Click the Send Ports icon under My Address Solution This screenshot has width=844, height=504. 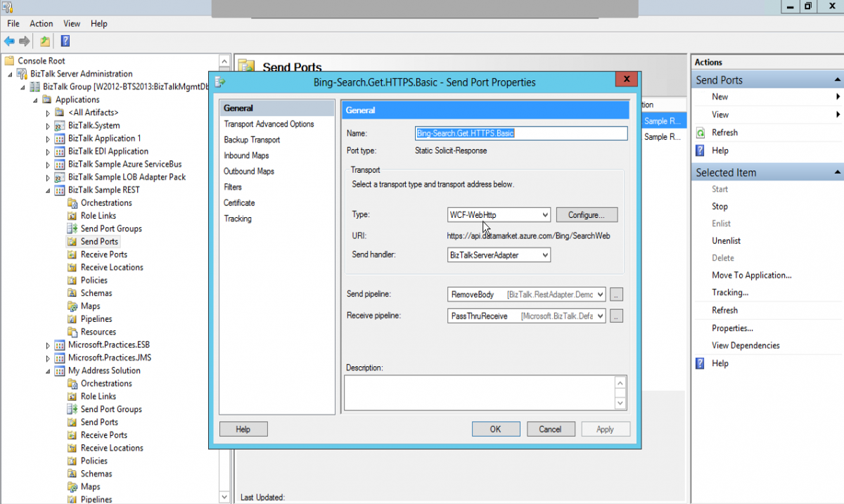pos(73,422)
